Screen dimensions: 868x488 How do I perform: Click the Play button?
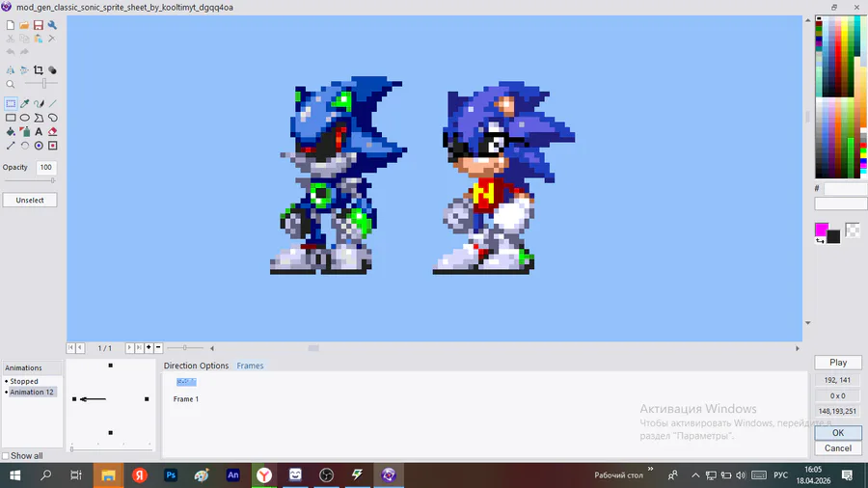(x=838, y=363)
